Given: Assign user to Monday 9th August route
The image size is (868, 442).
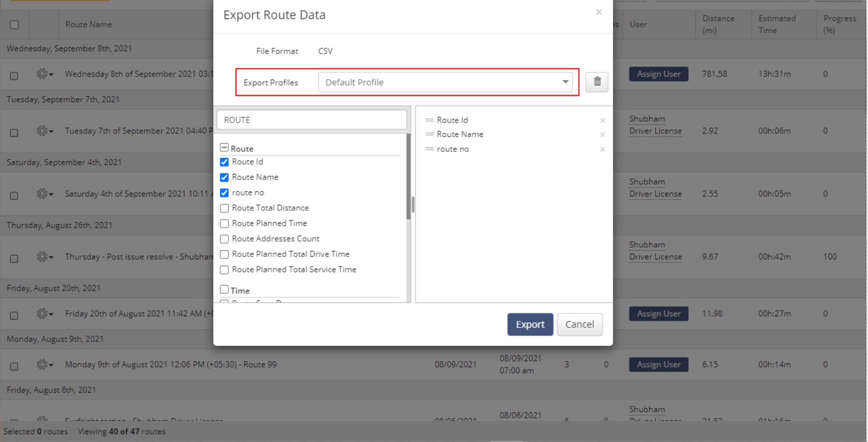Looking at the screenshot, I should (x=658, y=364).
